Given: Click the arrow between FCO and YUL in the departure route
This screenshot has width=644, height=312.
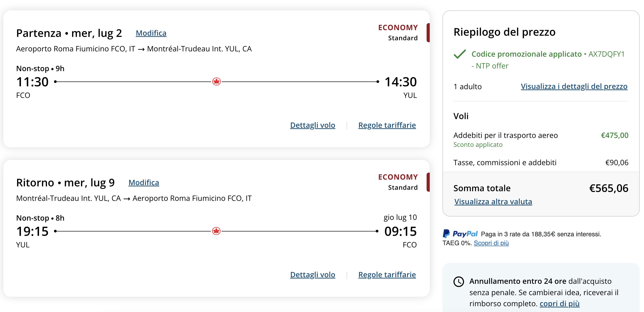Looking at the screenshot, I should [x=141, y=49].
